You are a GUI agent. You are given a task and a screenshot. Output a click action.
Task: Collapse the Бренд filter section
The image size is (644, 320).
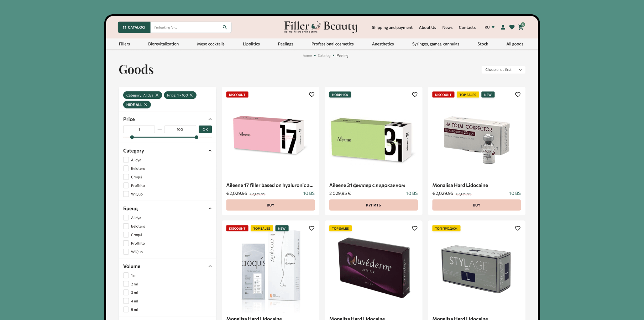pyautogui.click(x=210, y=208)
